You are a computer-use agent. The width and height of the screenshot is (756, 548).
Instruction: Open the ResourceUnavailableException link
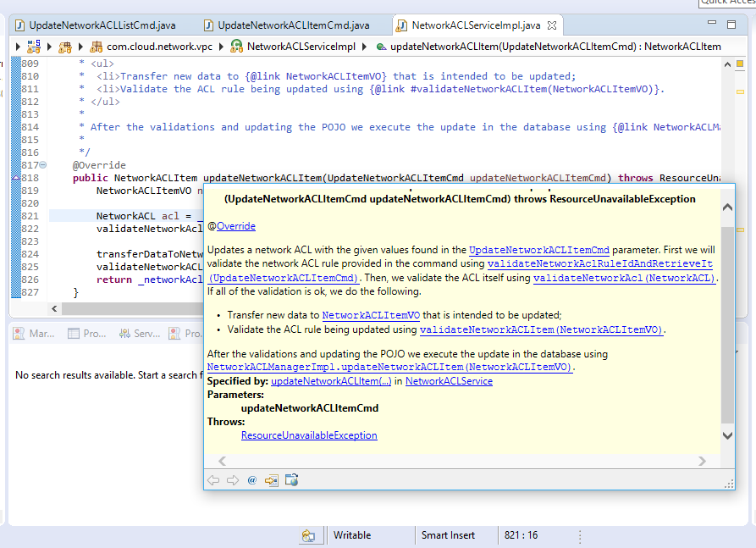(309, 435)
